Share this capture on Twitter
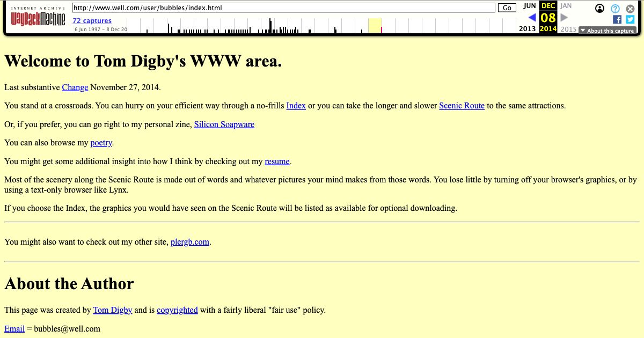This screenshot has width=644, height=338. (x=630, y=20)
